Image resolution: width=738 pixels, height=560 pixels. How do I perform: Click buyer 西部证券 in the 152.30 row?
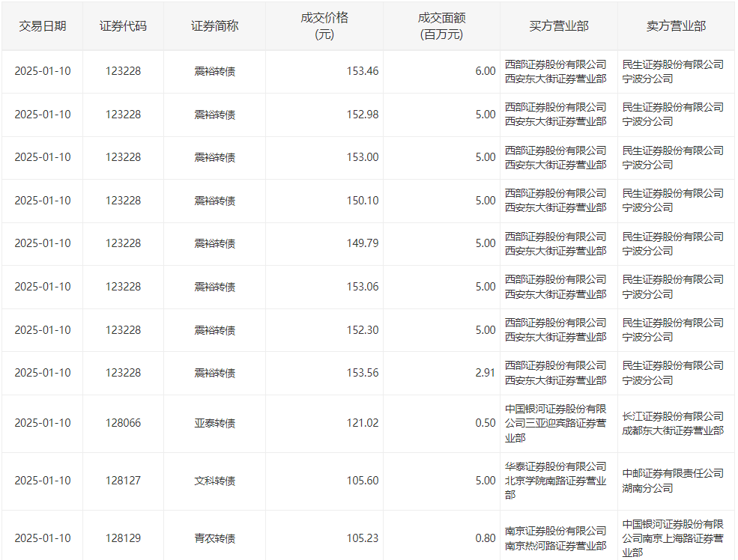[x=555, y=330]
